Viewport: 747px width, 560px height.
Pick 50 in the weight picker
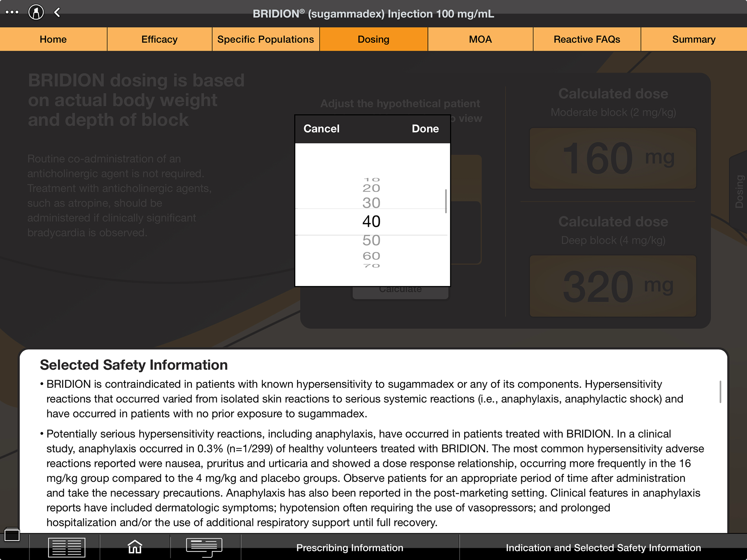(371, 240)
